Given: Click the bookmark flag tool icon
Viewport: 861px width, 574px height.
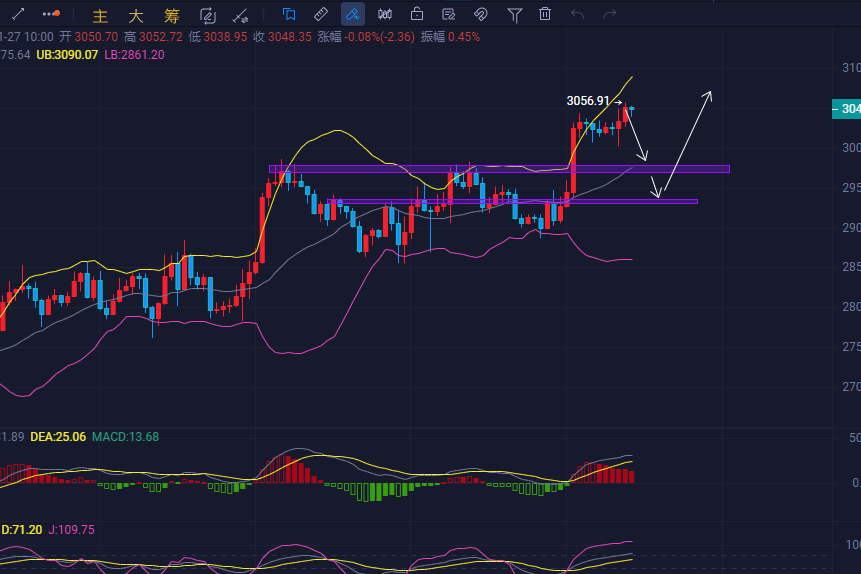Looking at the screenshot, I should pyautogui.click(x=289, y=14).
